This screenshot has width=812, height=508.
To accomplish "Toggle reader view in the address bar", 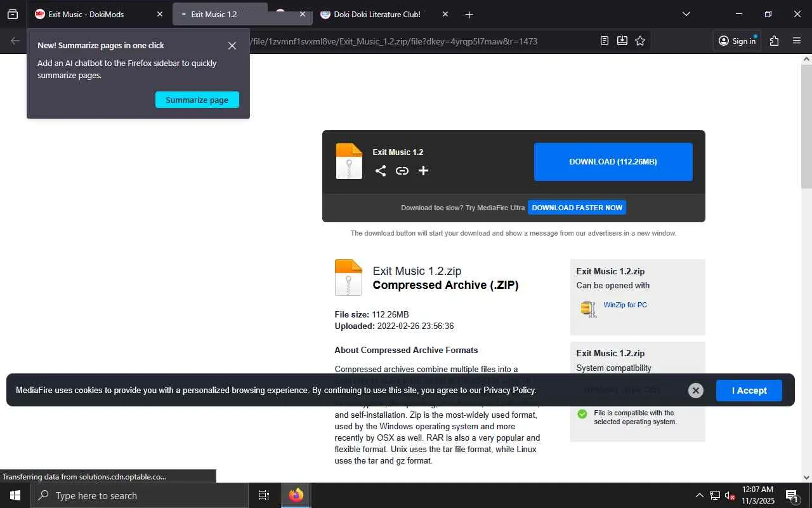I will point(605,41).
